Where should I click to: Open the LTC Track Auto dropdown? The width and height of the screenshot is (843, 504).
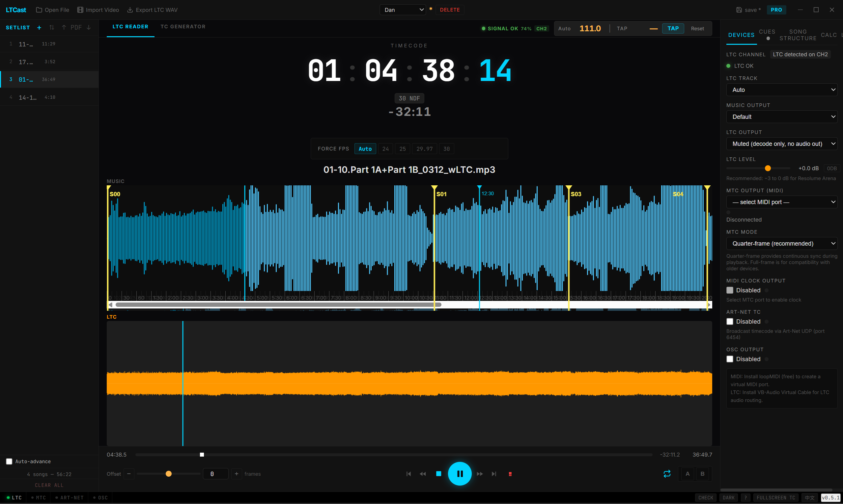[781, 90]
